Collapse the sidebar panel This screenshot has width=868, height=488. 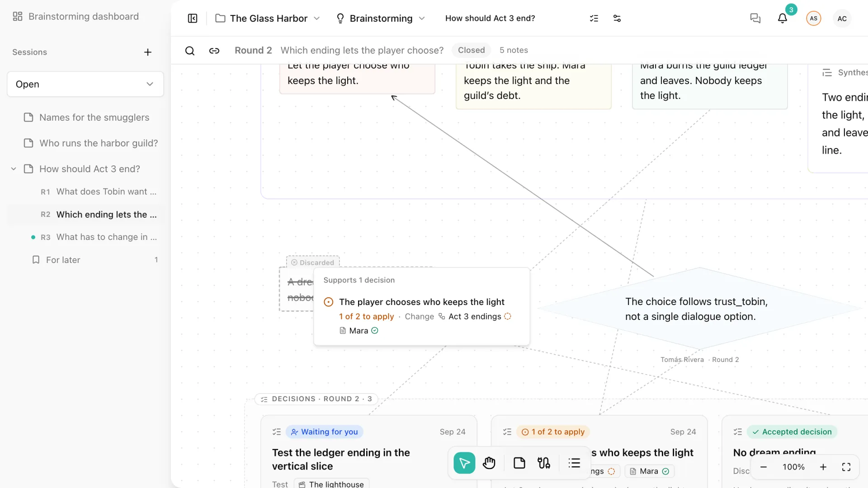(x=193, y=19)
